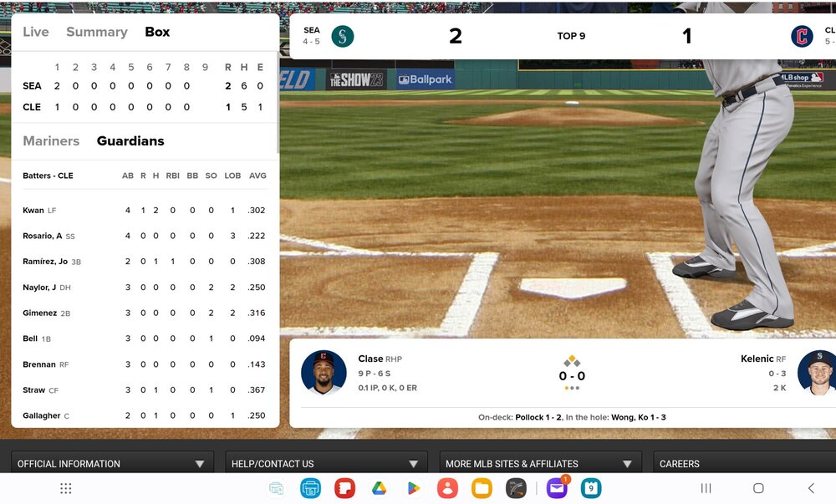Screen dimensions: 836x504
Task: Click the box score panel scrollbar
Action: 278,101
